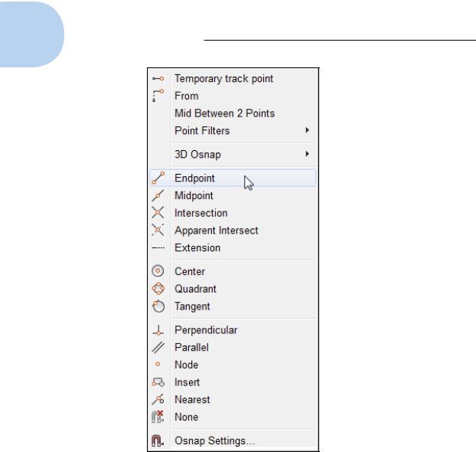Open the Point Filters entry
476x452 pixels.
[233, 131]
